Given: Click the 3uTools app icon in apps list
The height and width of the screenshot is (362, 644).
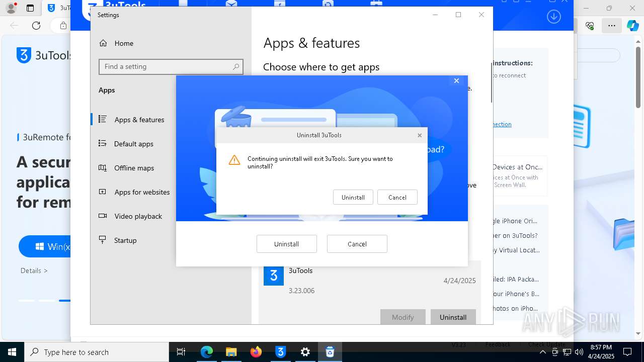Looking at the screenshot, I should (x=274, y=276).
